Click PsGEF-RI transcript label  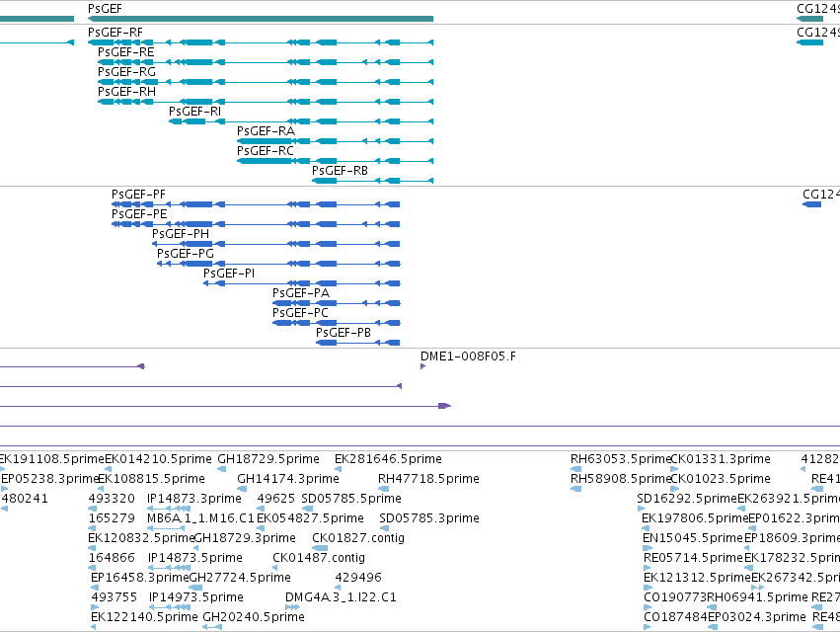coord(194,112)
